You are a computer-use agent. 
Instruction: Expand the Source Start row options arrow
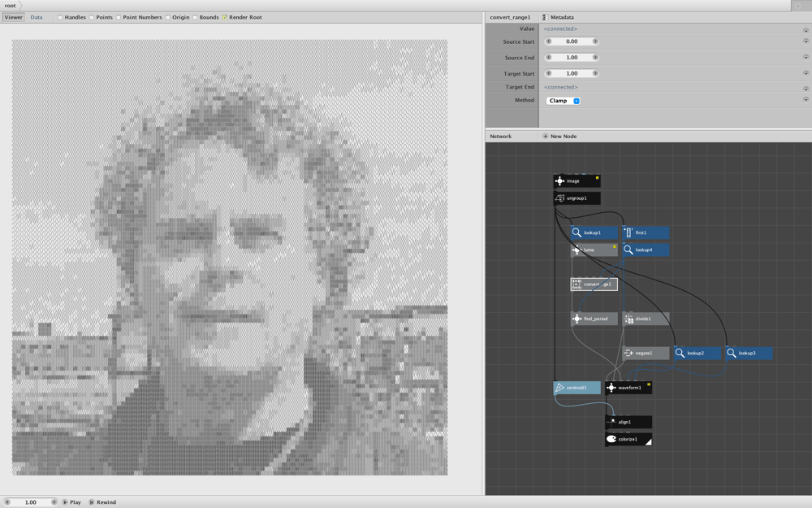tap(806, 41)
